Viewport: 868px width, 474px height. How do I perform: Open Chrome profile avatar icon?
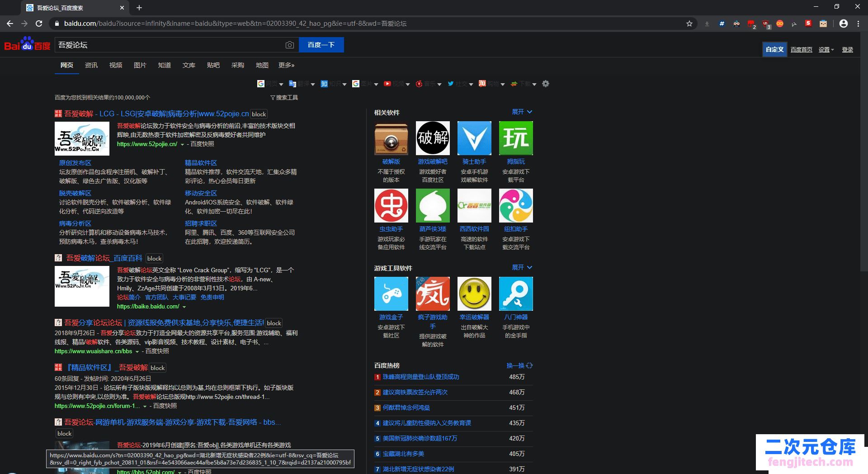[x=843, y=24]
